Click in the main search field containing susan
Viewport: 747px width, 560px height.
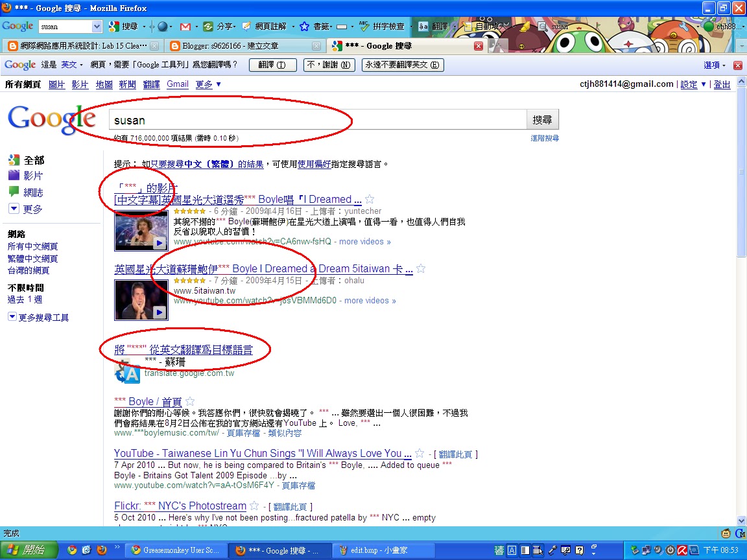tap(317, 120)
